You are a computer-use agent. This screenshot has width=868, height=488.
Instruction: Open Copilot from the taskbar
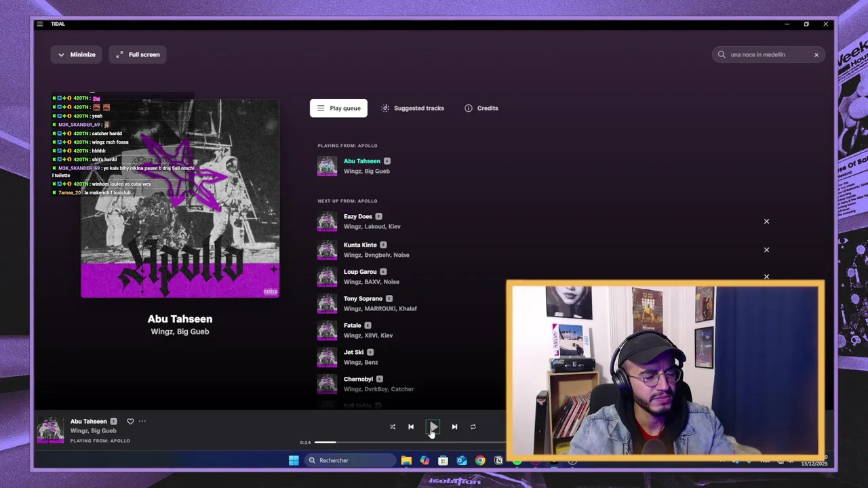[425, 461]
